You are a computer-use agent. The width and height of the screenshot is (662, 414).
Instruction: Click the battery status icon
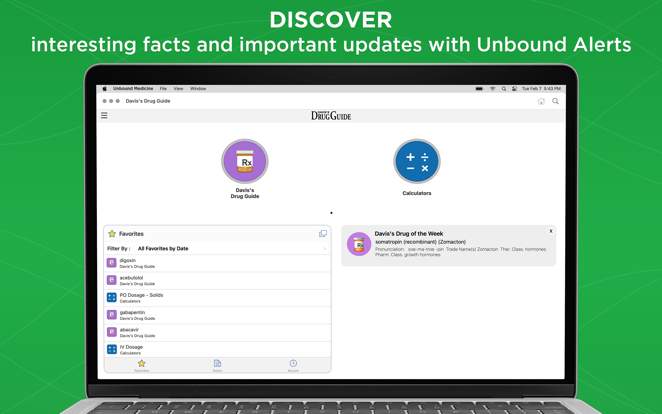click(479, 89)
